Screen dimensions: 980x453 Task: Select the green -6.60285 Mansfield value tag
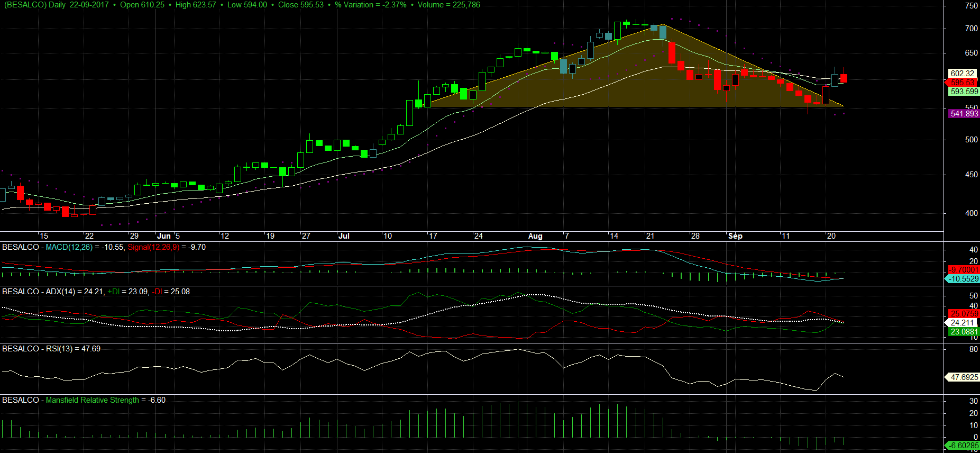(962, 446)
